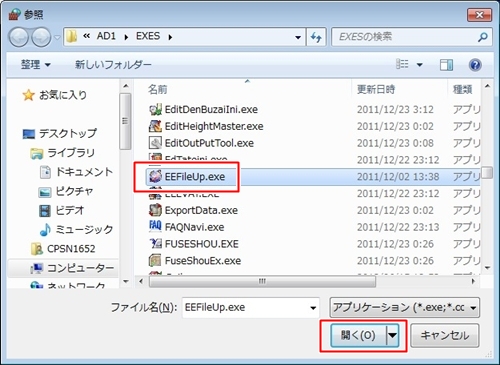The height and width of the screenshot is (365, 500).
Task: Click the コンピューター icon in sidebar
Action: click(x=37, y=268)
